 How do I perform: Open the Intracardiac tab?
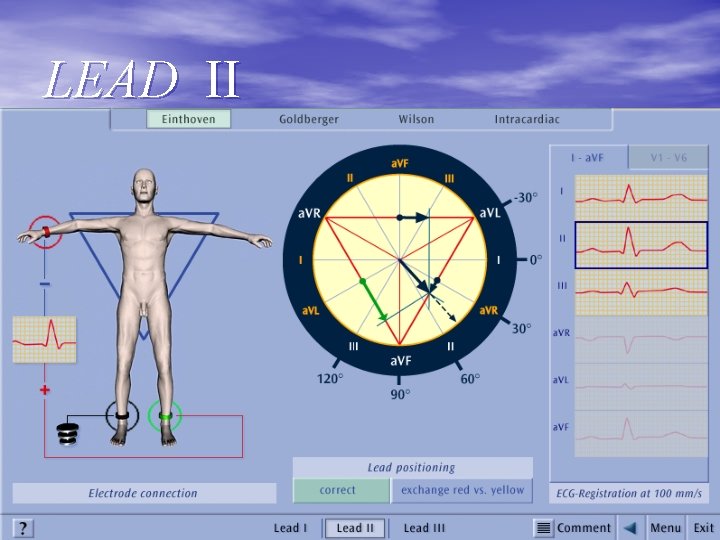click(527, 119)
